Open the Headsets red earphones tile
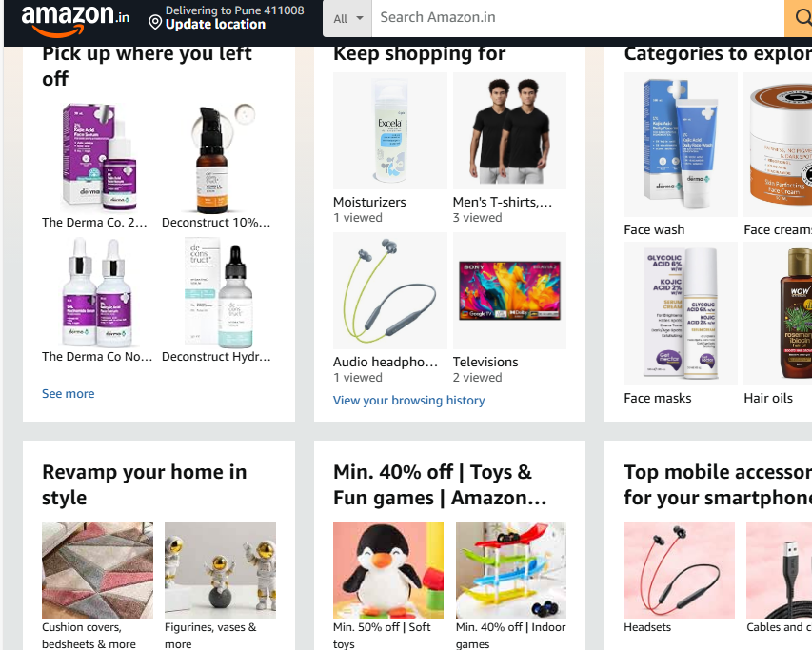 pyautogui.click(x=679, y=570)
